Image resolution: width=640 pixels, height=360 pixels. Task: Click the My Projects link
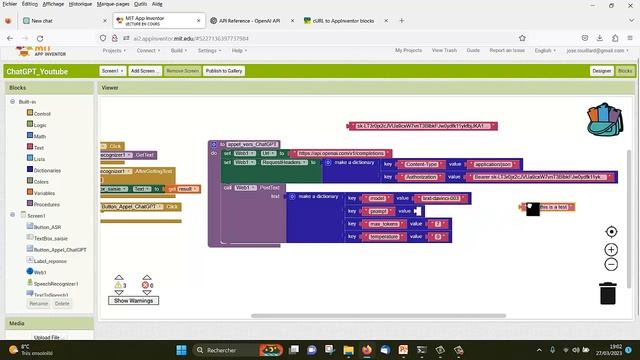point(408,50)
